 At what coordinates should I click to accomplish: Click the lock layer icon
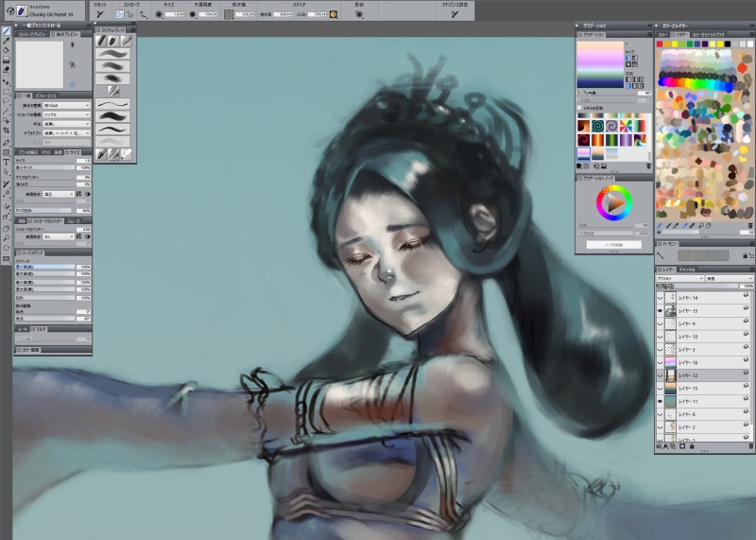pos(692,446)
